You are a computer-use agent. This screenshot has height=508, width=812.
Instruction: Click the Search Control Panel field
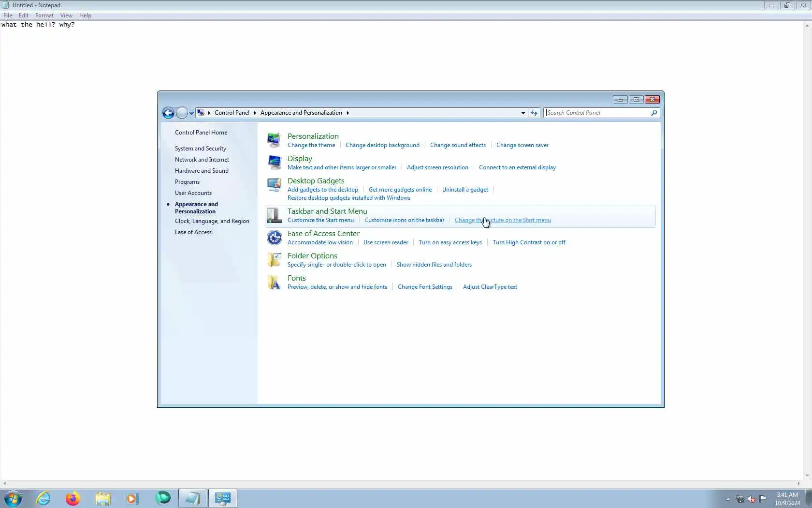597,113
